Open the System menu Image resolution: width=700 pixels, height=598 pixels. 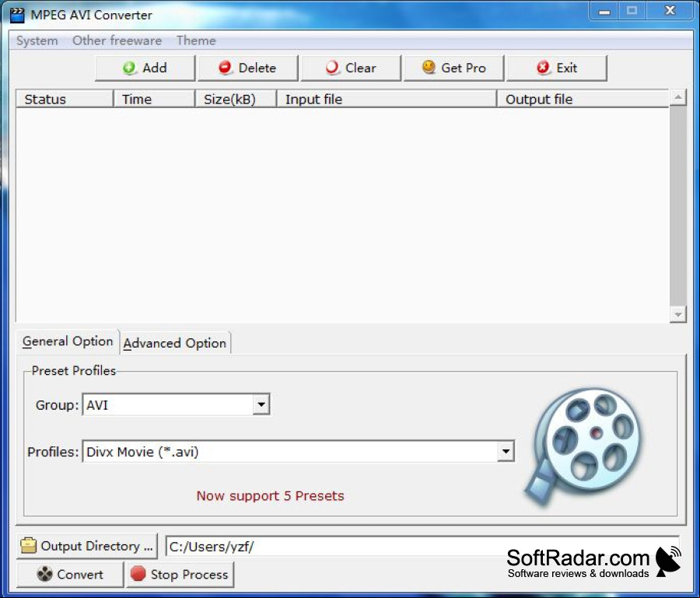point(37,40)
